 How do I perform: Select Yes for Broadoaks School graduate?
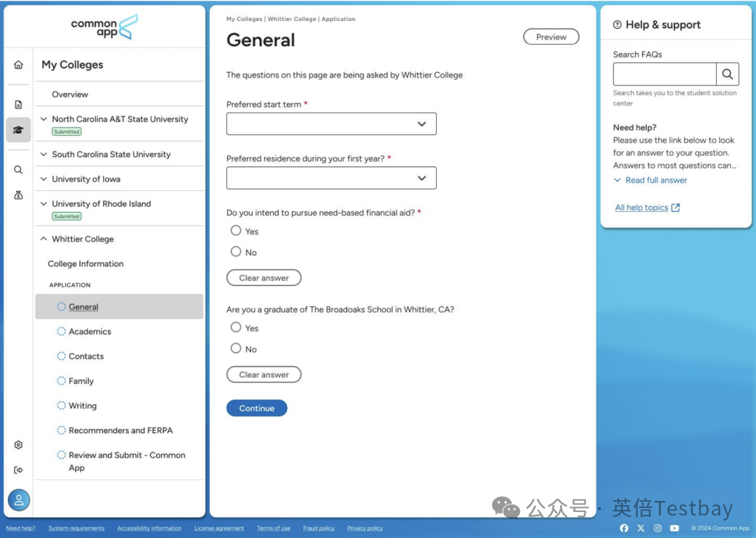pyautogui.click(x=236, y=327)
